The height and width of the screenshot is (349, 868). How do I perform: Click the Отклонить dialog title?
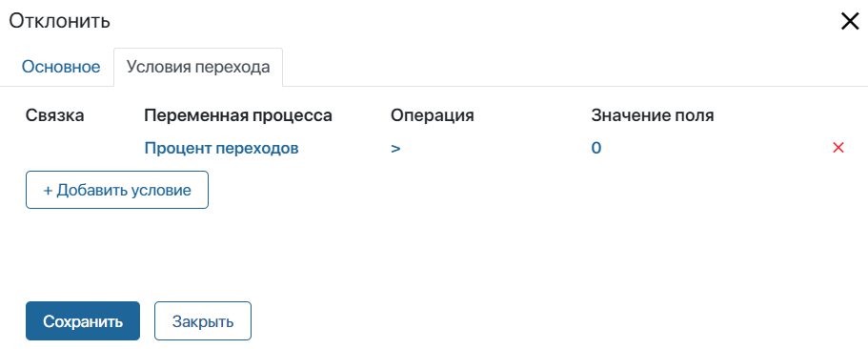tap(59, 21)
